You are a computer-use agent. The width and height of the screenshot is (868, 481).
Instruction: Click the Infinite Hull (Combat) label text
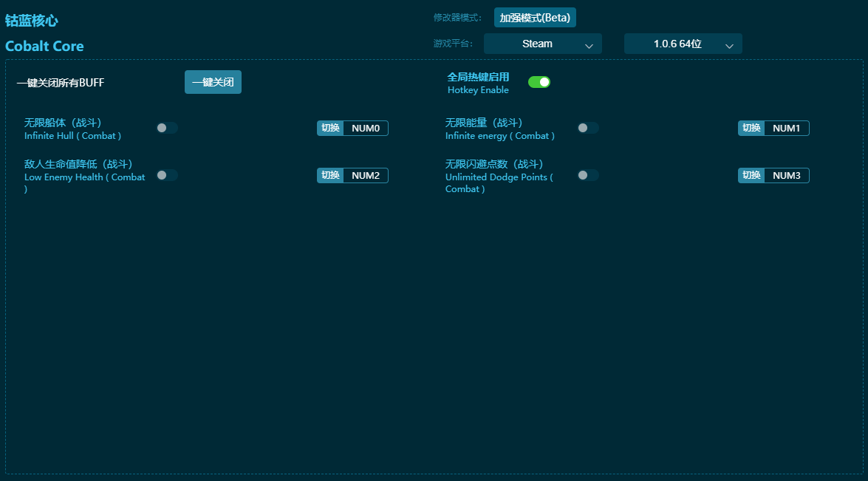click(72, 136)
